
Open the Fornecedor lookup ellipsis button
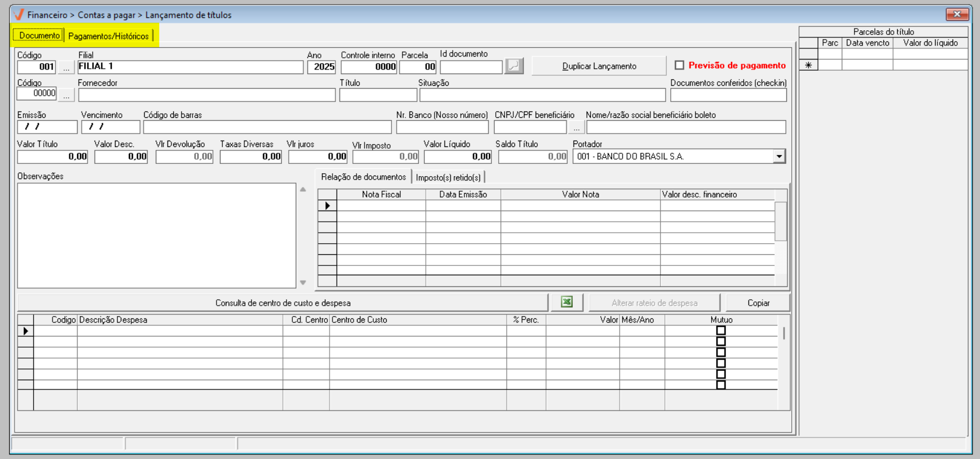66,95
